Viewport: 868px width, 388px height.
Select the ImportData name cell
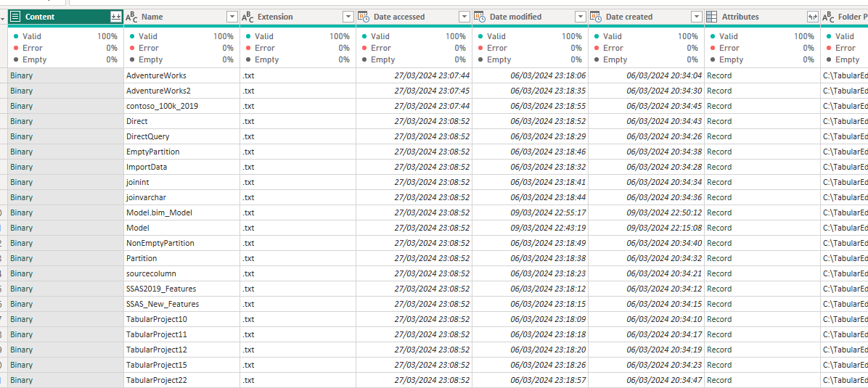(181, 167)
